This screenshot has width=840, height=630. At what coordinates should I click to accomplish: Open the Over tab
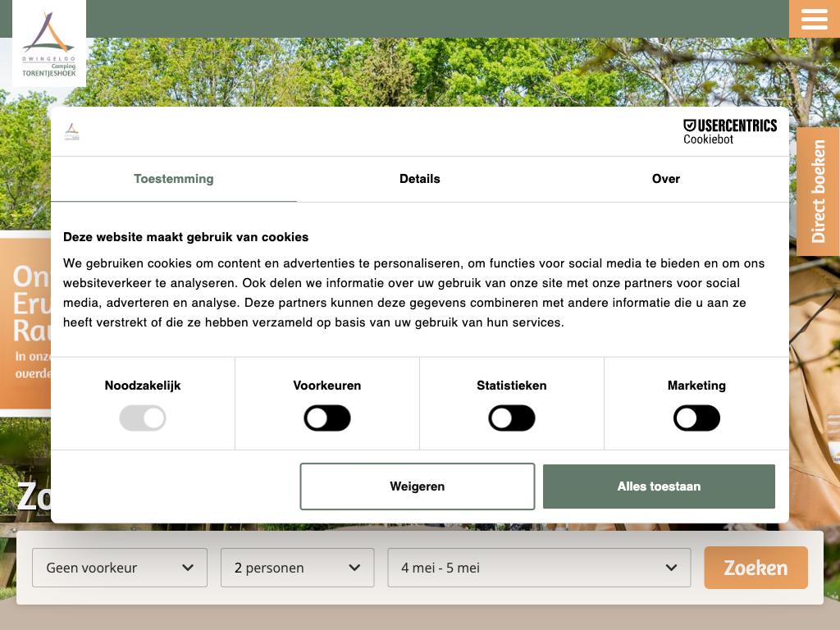(x=665, y=179)
